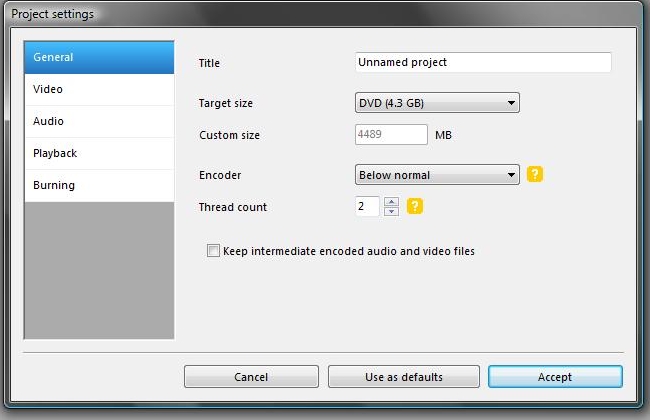Click the MB unit text
Image resolution: width=650 pixels, height=420 pixels.
[443, 135]
